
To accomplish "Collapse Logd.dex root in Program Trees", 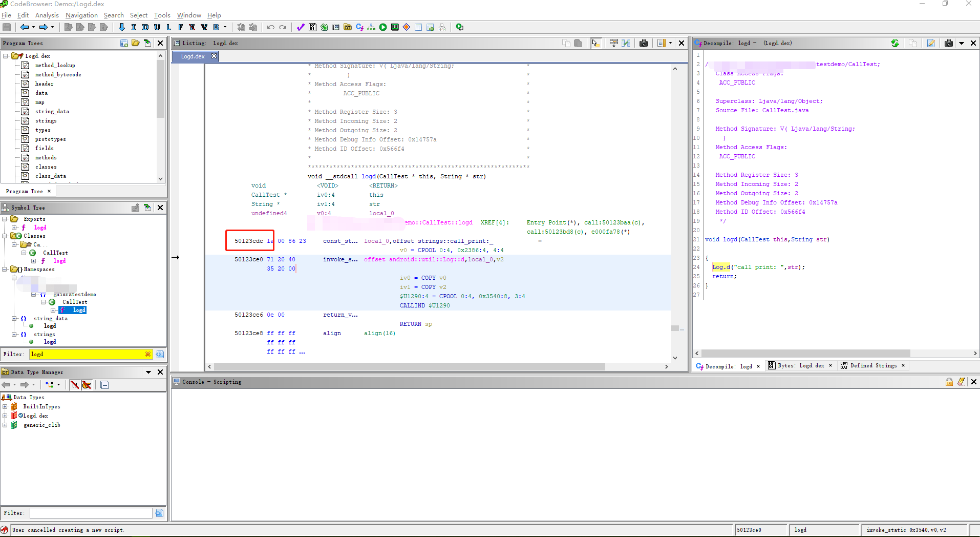I will click(x=6, y=56).
